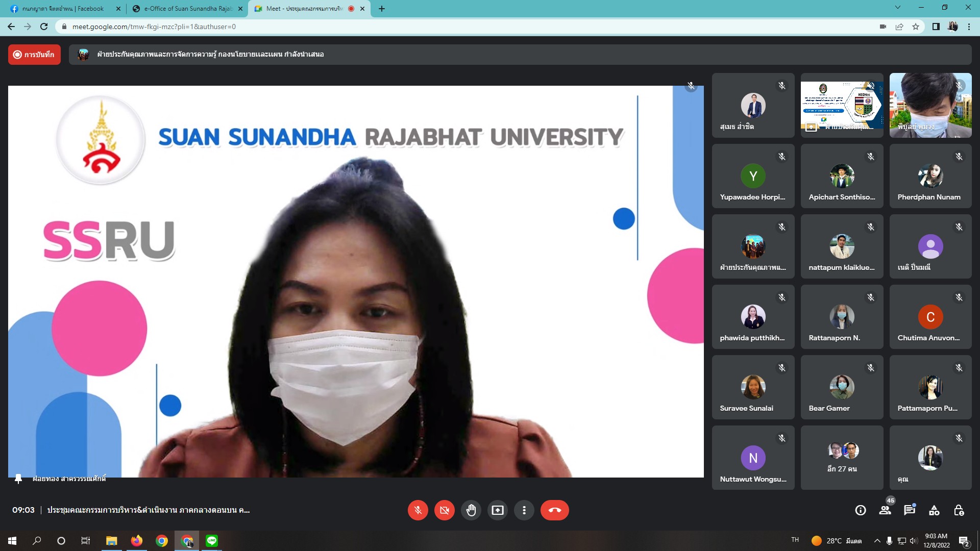Viewport: 980px width, 551px height.
Task: Select the Bear Gamer participant tile
Action: (842, 387)
